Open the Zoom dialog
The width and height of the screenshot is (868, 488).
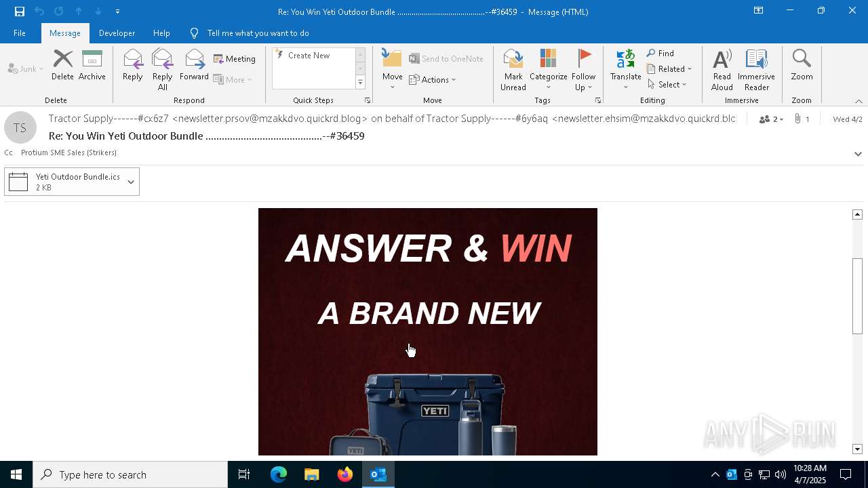pos(802,65)
